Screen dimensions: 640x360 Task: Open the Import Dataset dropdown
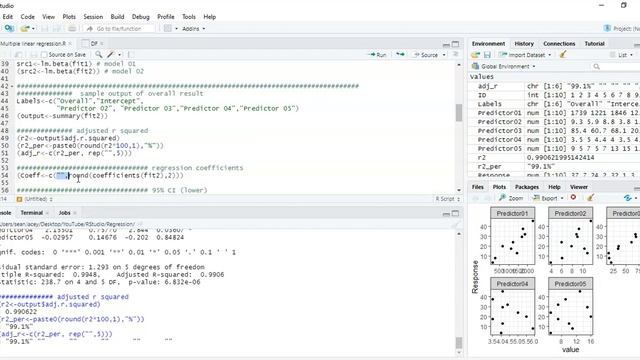pos(525,55)
